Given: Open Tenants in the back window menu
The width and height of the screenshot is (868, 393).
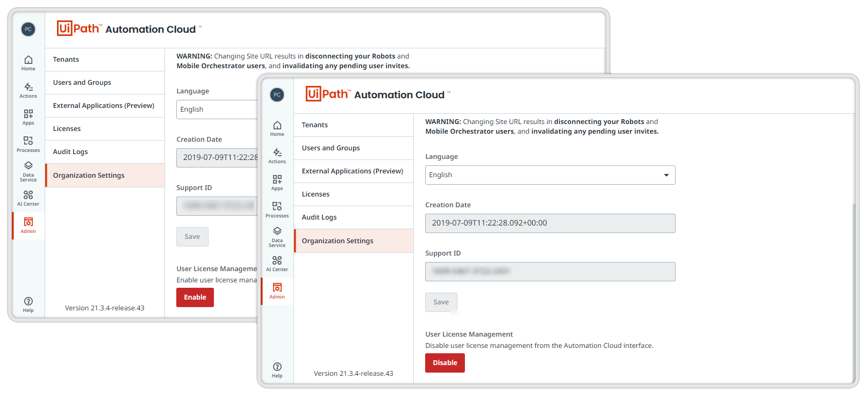Looking at the screenshot, I should coord(105,60).
